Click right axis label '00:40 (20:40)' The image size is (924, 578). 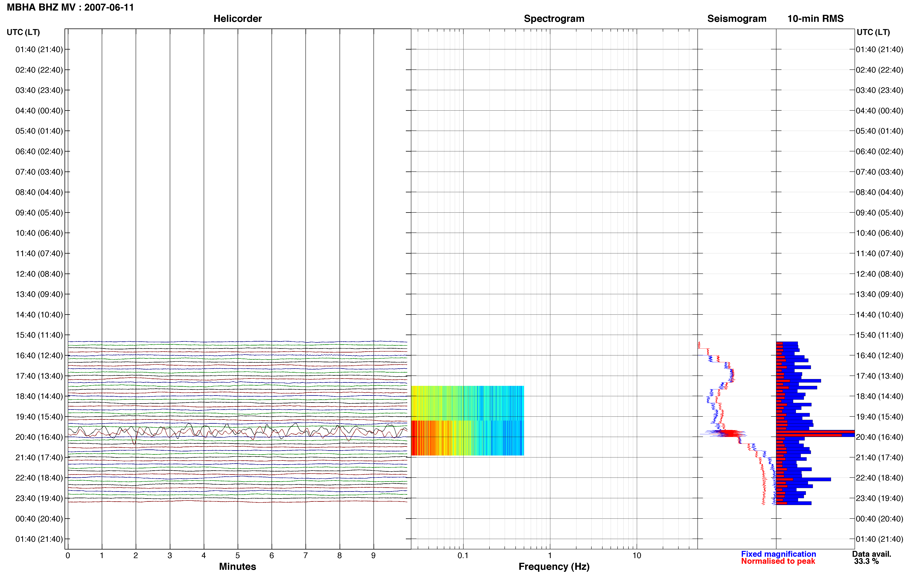(879, 519)
